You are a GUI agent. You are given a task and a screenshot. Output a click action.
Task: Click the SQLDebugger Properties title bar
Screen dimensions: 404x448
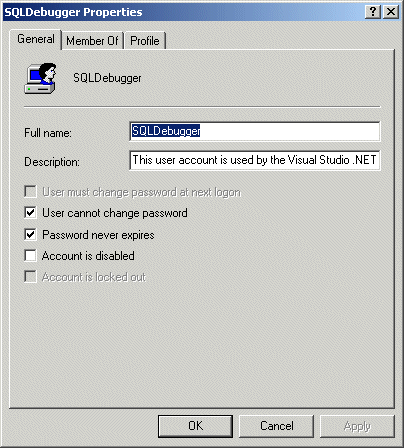point(183,12)
